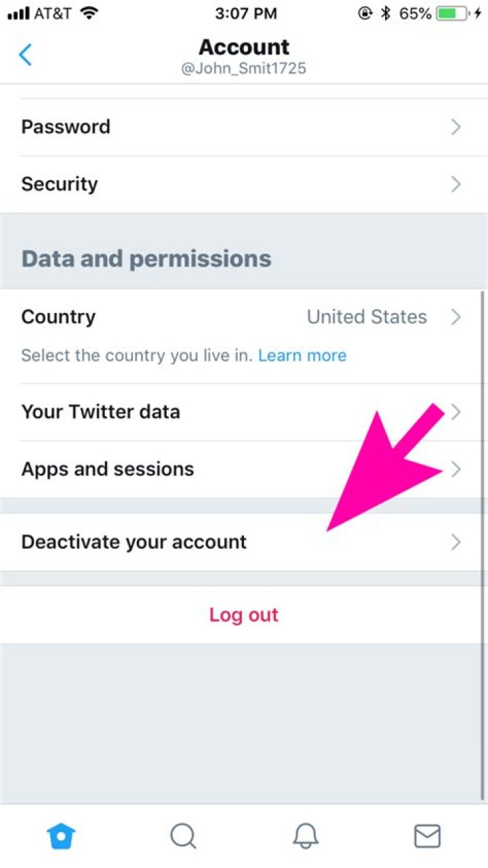This screenshot has width=488, height=868.
Task: Open Apps and sessions
Action: tap(108, 469)
